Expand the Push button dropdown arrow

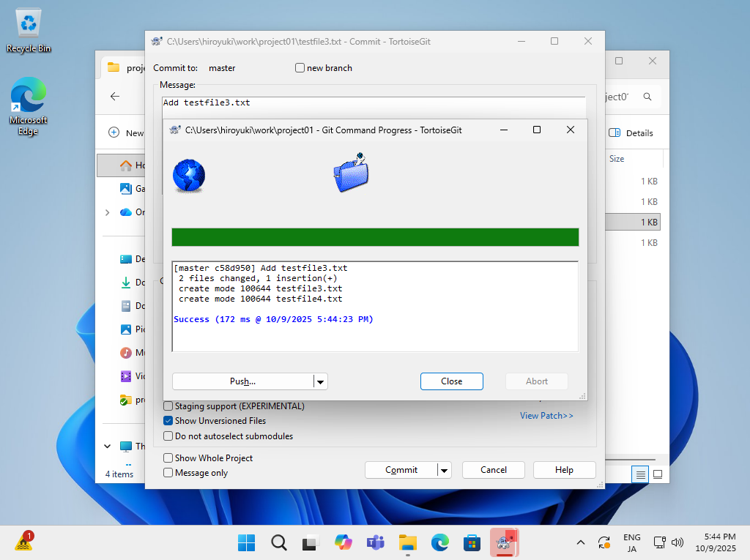(320, 381)
